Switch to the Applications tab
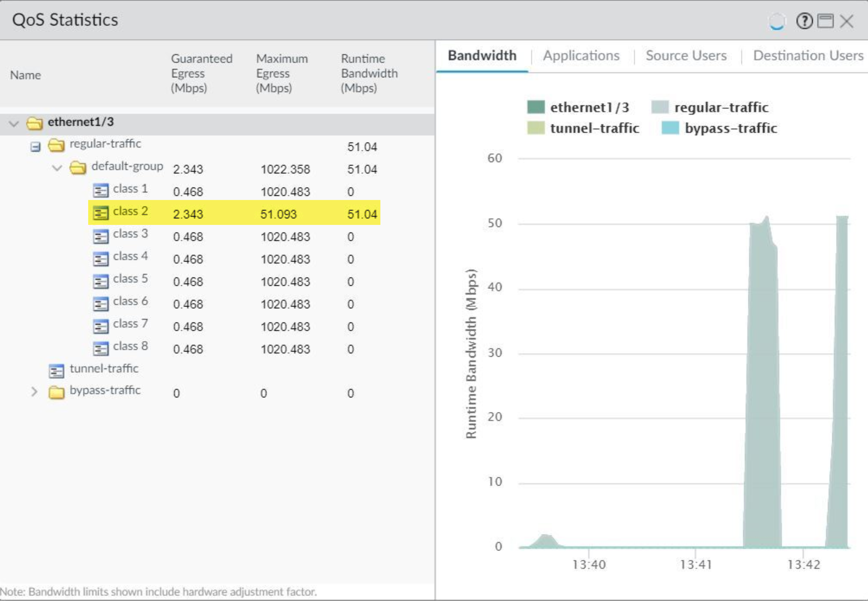Image resolution: width=868 pixels, height=601 pixels. (581, 56)
